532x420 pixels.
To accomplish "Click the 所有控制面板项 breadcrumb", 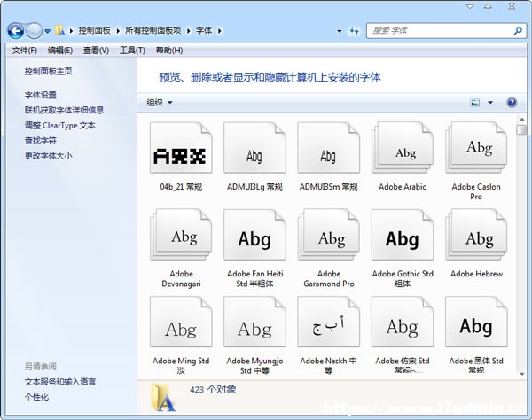I will click(x=153, y=30).
